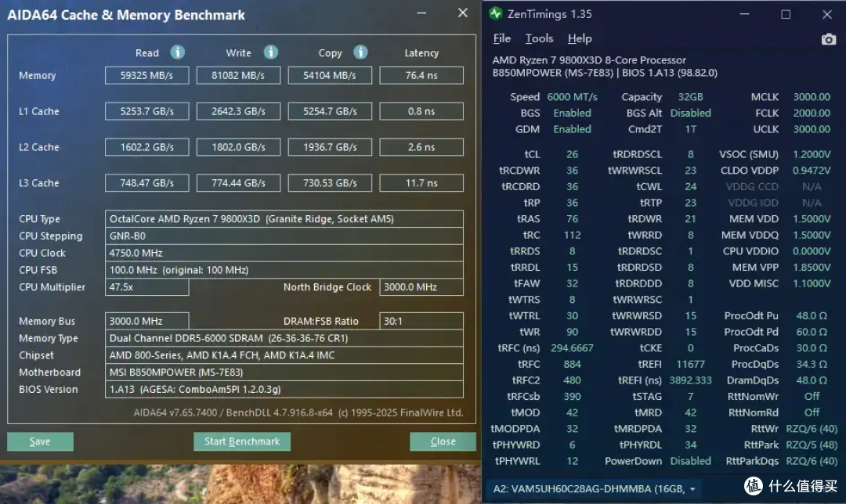The width and height of the screenshot is (846, 504).
Task: Select L2 Cache Copy value 1936.7 GB/s
Action: click(330, 147)
